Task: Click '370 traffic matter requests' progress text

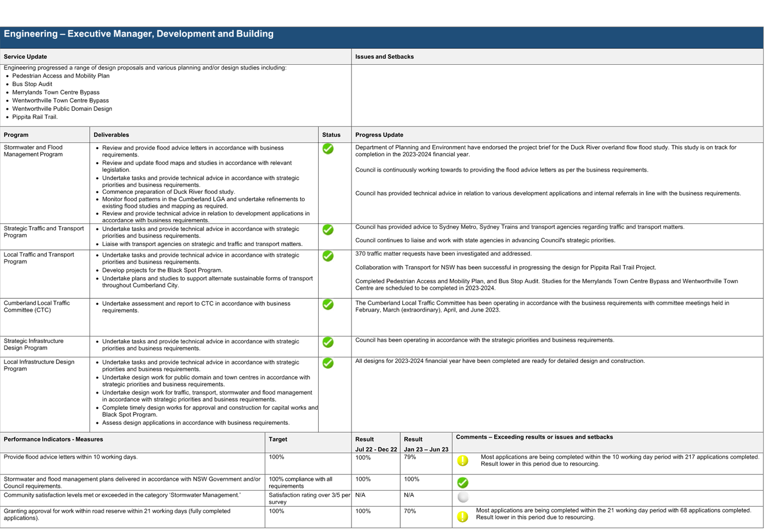Action: (443, 254)
